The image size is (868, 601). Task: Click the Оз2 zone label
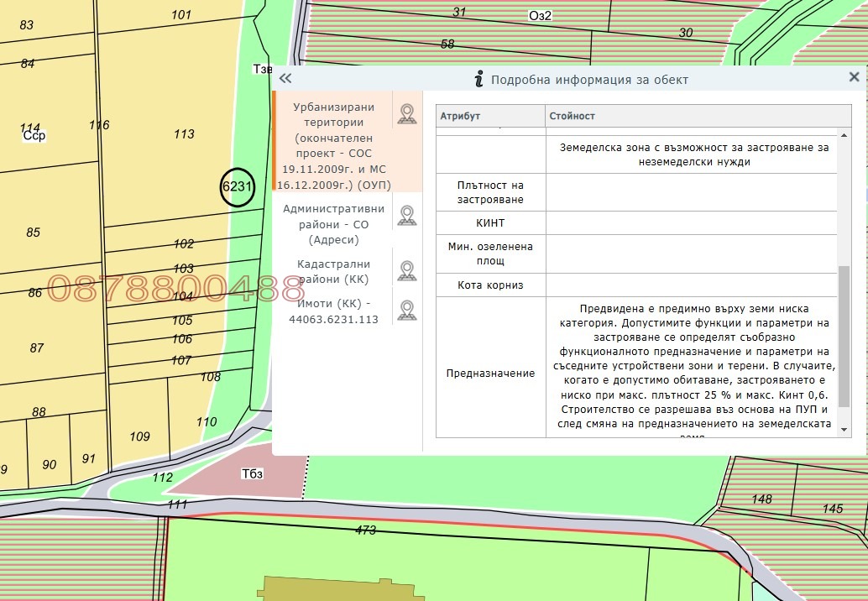click(x=541, y=15)
